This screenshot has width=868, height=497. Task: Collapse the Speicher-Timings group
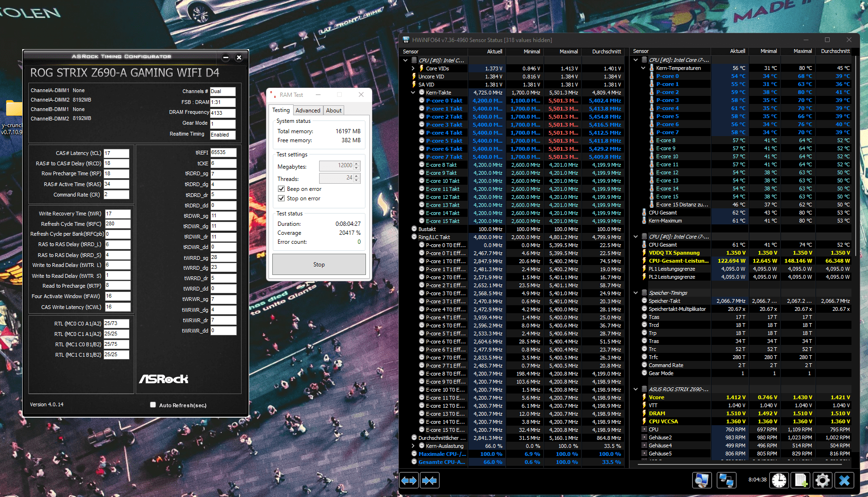click(x=635, y=293)
